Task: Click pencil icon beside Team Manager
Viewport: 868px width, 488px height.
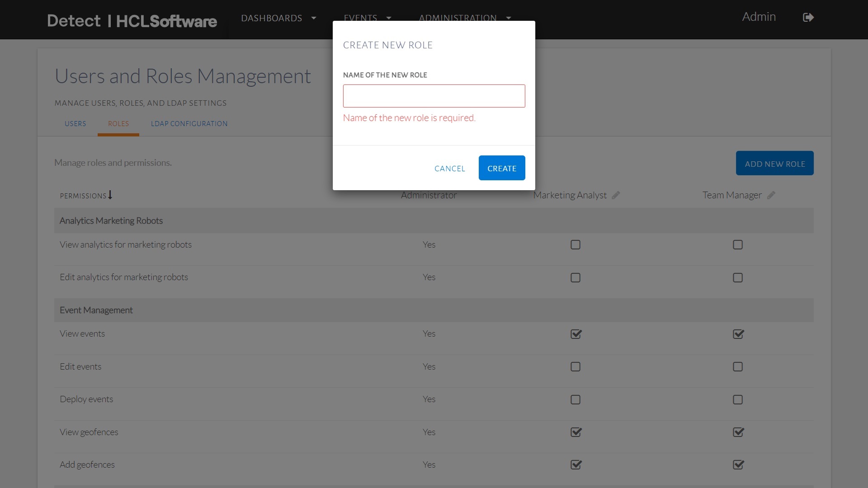Action: pyautogui.click(x=771, y=195)
